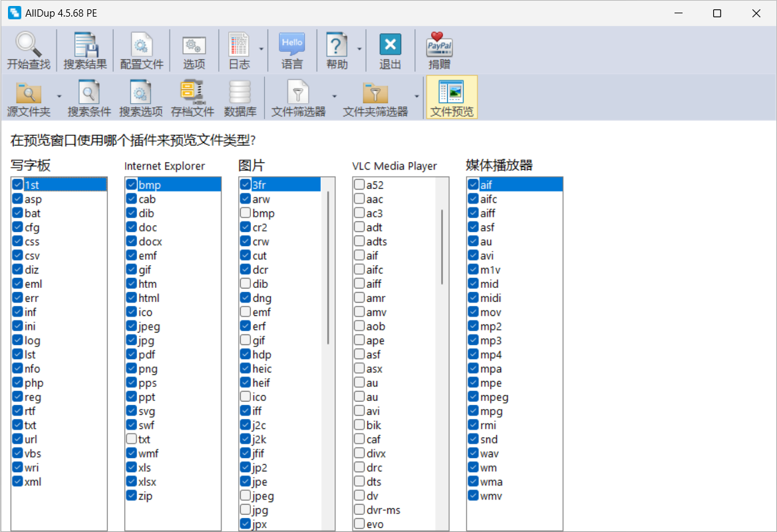Select the 数据库 database icon
This screenshot has height=532, width=777.
[x=240, y=92]
